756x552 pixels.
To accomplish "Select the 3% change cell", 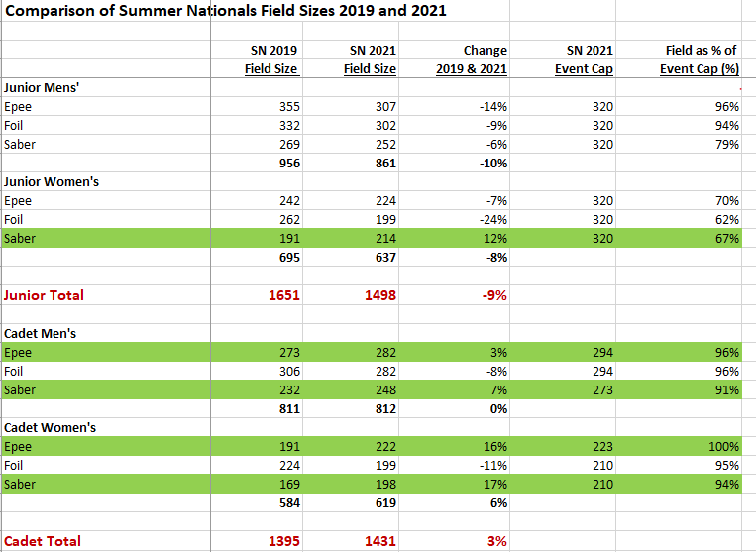I will tap(498, 353).
